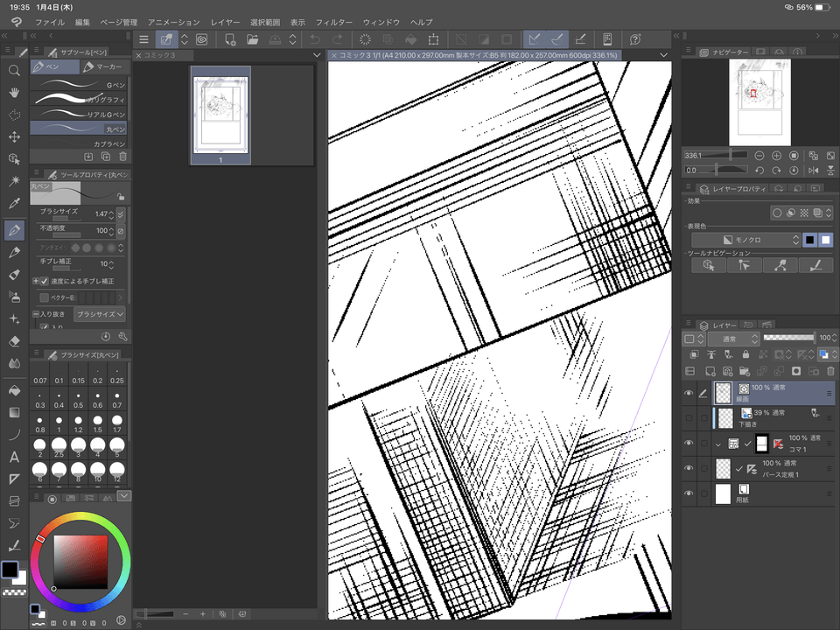The width and height of the screenshot is (840, 630).
Task: Choose the Eyedropper tool
Action: pyautogui.click(x=14, y=204)
